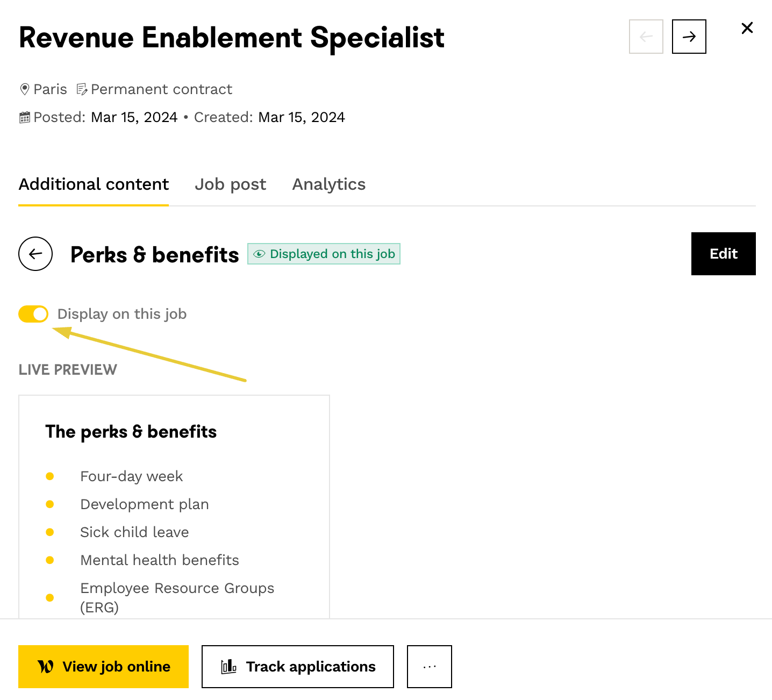This screenshot has height=700, width=772.
Task: Select the Additional content tab
Action: click(x=94, y=184)
